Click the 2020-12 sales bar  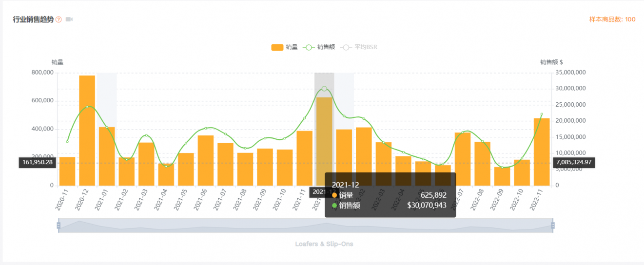tap(87, 131)
